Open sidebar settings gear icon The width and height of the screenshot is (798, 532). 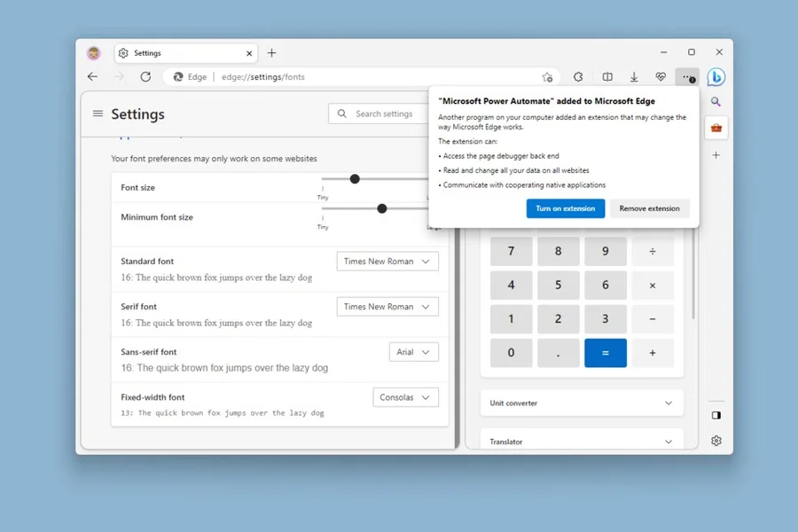[716, 441]
